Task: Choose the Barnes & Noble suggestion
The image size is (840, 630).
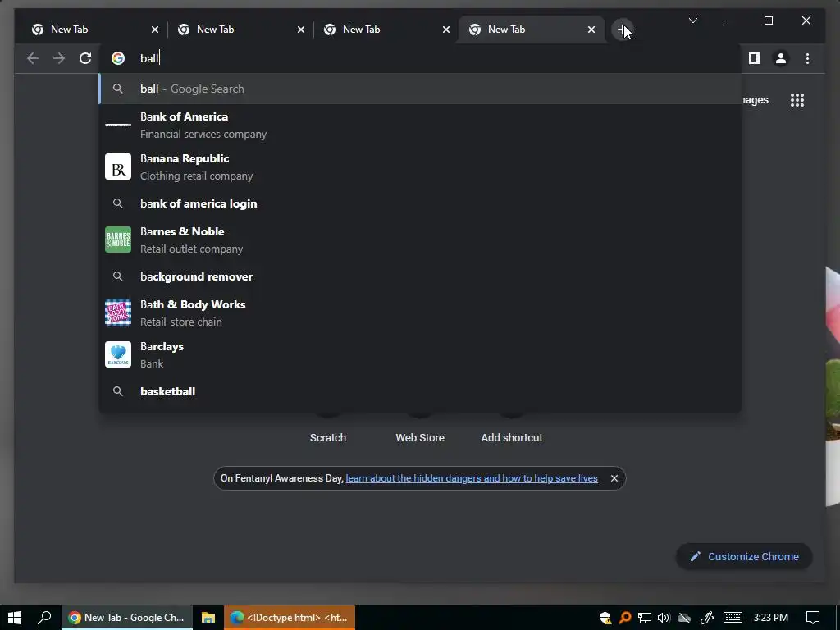Action: click(x=421, y=240)
